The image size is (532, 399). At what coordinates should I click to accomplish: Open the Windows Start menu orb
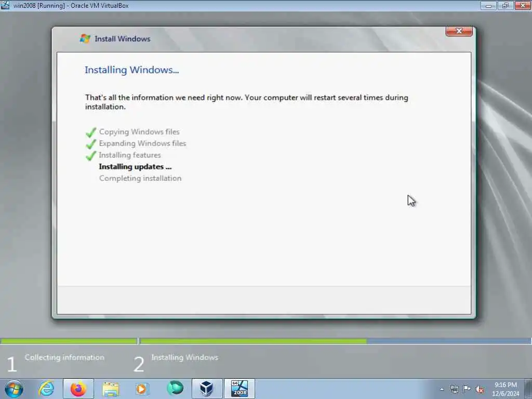[x=14, y=389]
